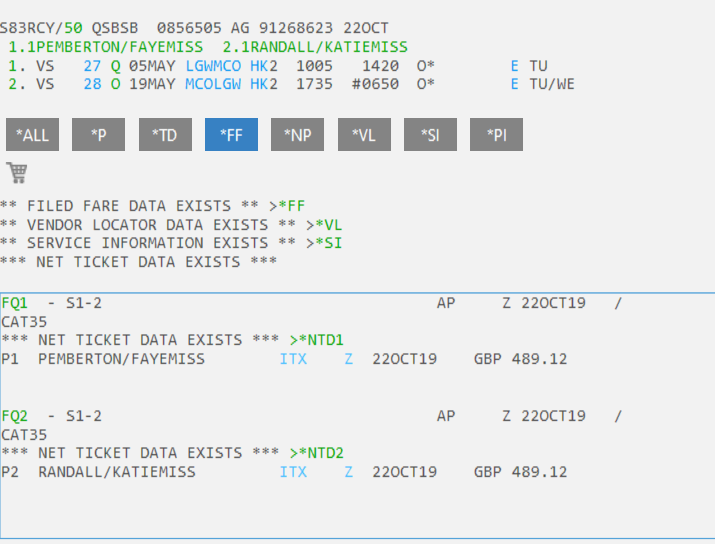Click HK status on LGWMCO segment
Viewport: 715px width, 544px height.
259,66
